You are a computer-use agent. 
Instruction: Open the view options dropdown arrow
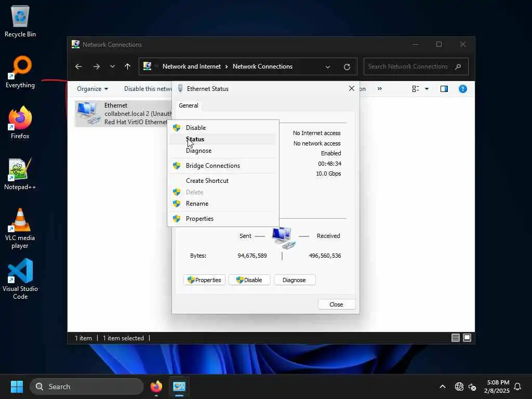click(x=427, y=89)
